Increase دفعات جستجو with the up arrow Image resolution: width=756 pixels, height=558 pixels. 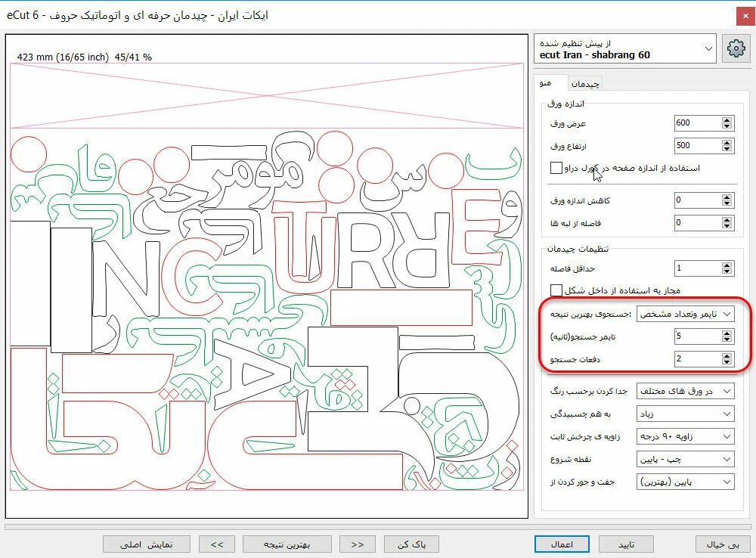click(x=727, y=355)
